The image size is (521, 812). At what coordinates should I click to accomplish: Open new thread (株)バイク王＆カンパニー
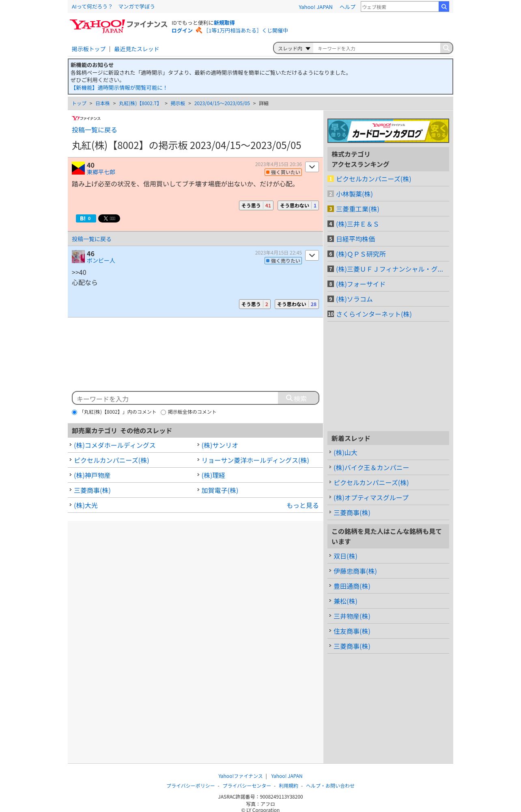[371, 468]
